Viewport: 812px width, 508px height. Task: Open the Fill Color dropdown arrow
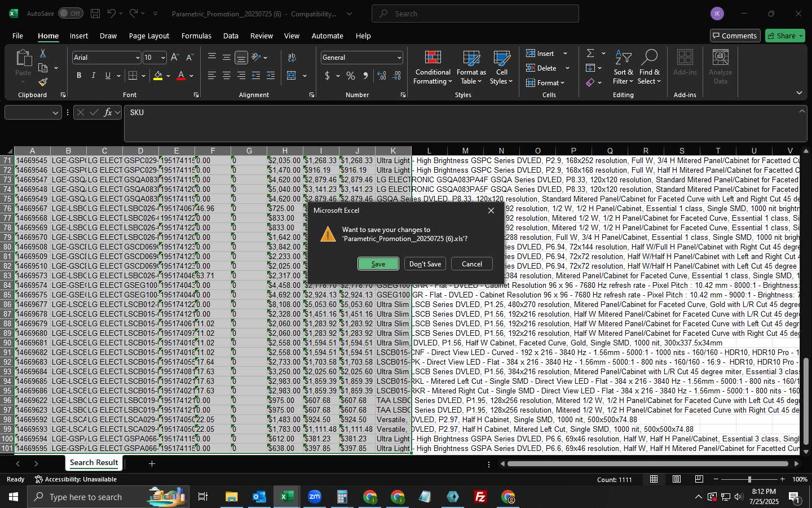[168, 76]
